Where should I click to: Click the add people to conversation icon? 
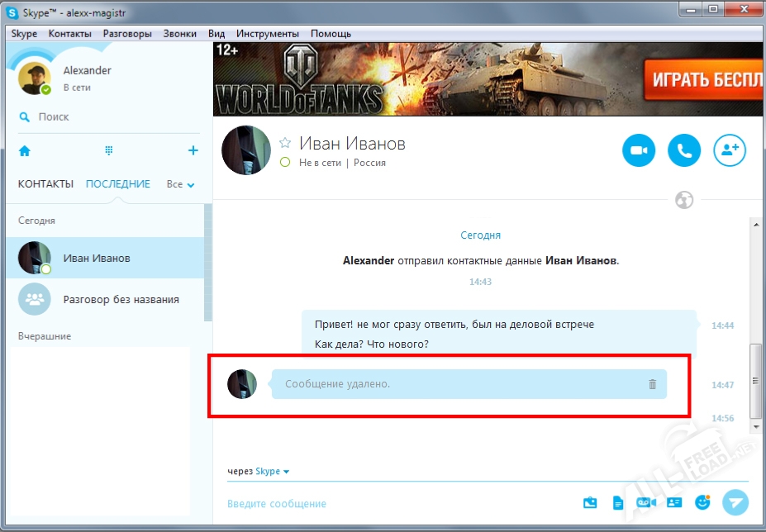click(730, 150)
